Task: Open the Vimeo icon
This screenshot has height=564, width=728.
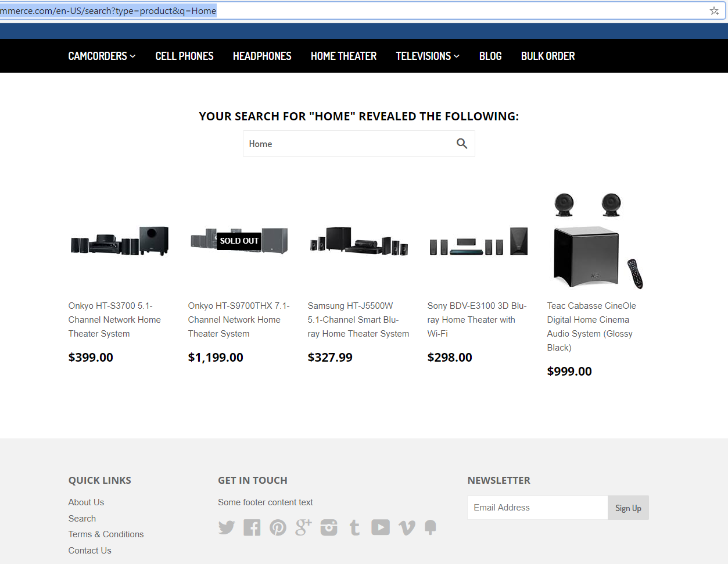Action: [407, 527]
